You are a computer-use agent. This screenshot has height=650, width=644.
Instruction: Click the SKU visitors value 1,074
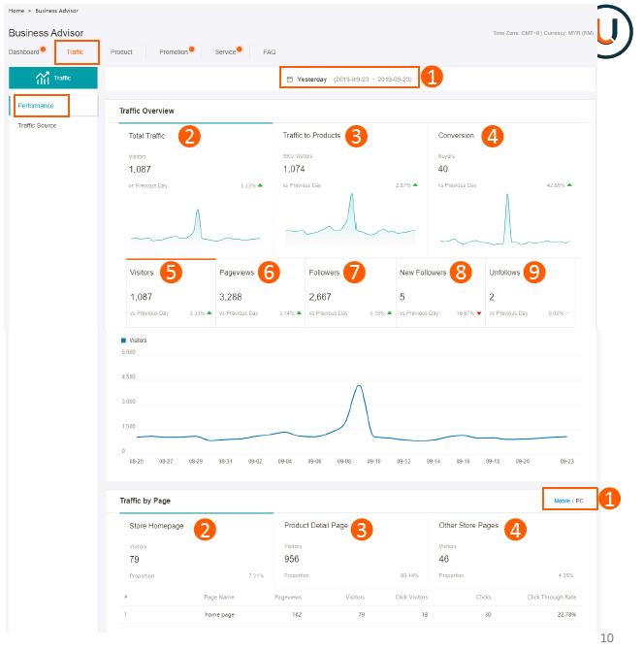294,169
